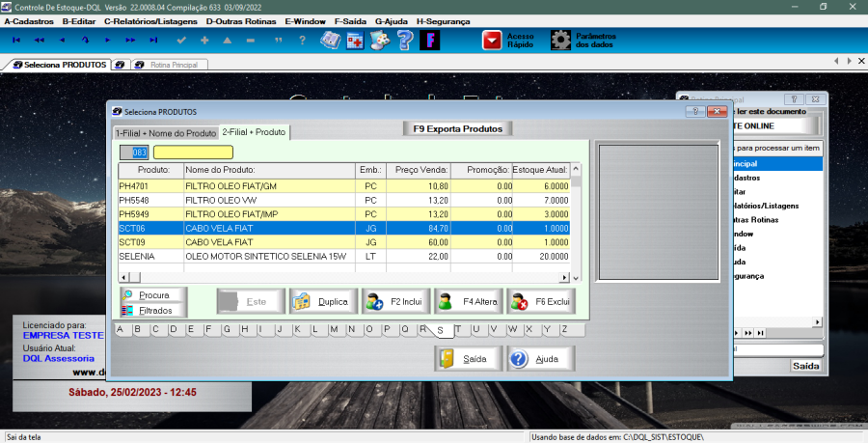The image size is (868, 443).
Task: Click the blue question mark toolbar icon
Action: pyautogui.click(x=405, y=41)
